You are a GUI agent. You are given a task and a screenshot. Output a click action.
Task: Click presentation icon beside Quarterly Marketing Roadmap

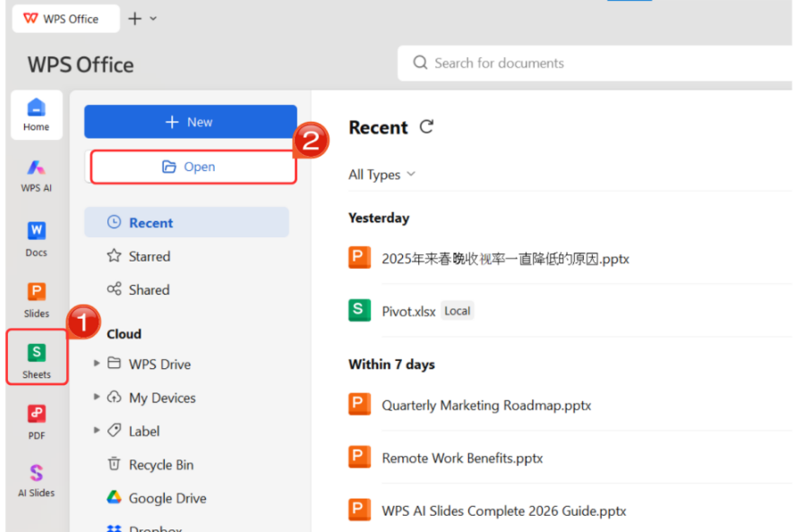point(359,405)
